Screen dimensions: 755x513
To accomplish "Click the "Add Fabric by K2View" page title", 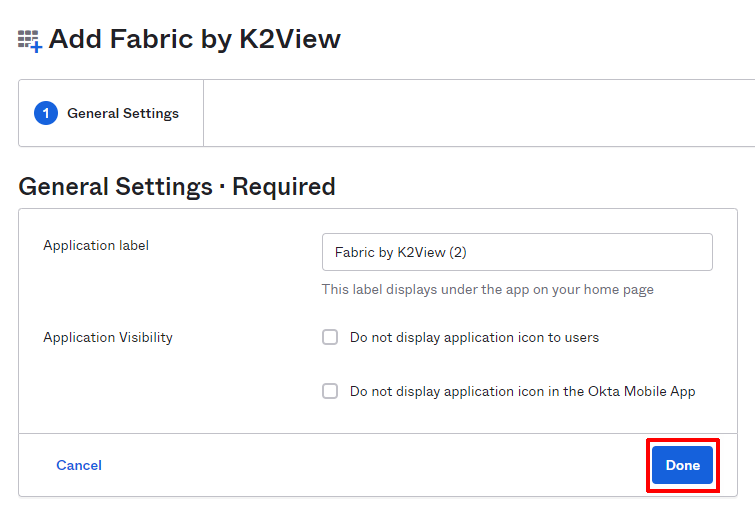I will 195,39.
